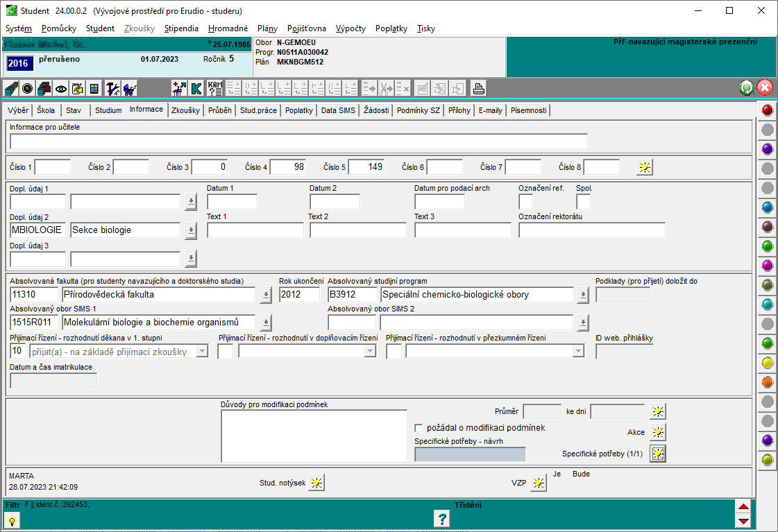Check 'požádal o modifikaci podmínek' checkbox
Viewport: 778px width, 532px height.
(418, 428)
